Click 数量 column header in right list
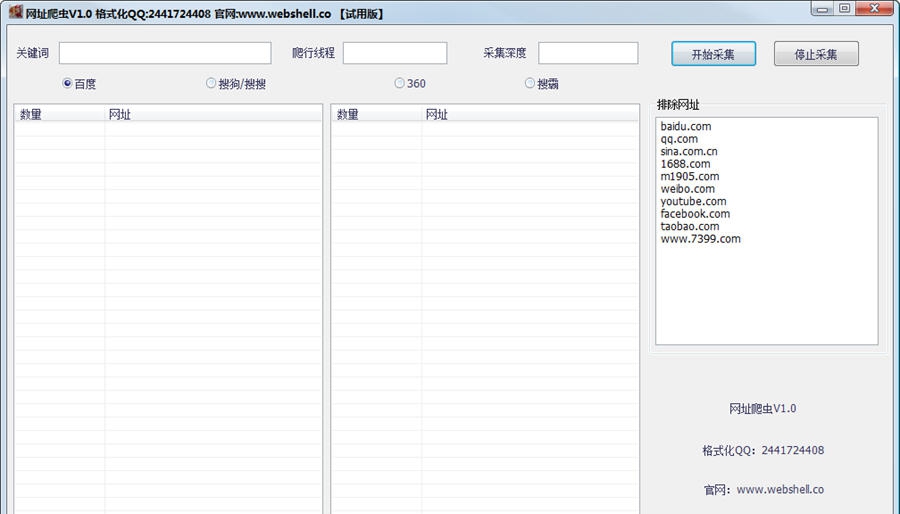The image size is (900, 514). point(377,114)
